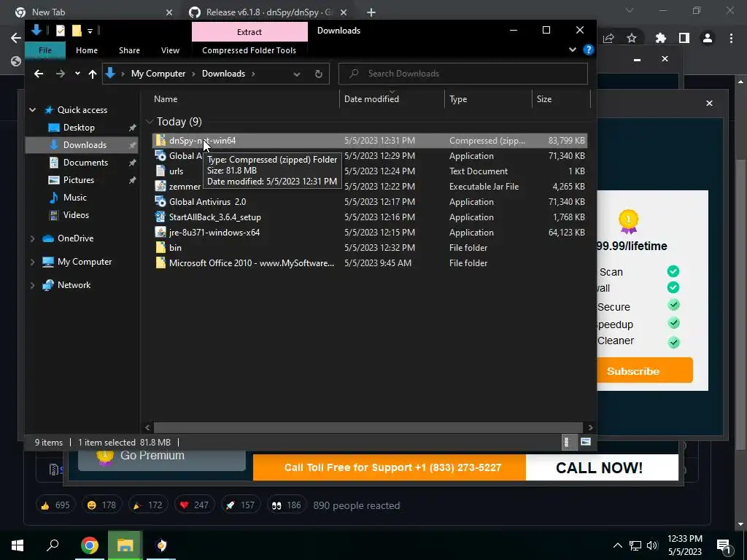The width and height of the screenshot is (747, 560).
Task: Select Microsoft Office 2010 folder icon
Action: (x=160, y=262)
